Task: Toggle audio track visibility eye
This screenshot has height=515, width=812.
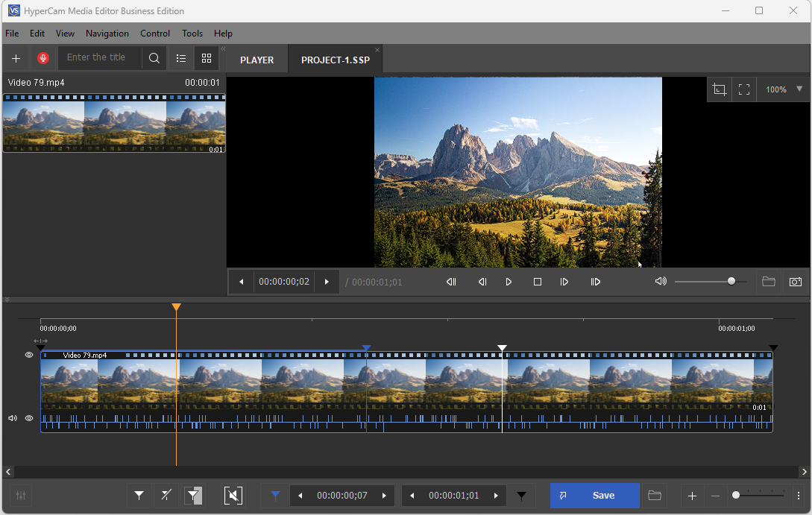Action: tap(29, 418)
